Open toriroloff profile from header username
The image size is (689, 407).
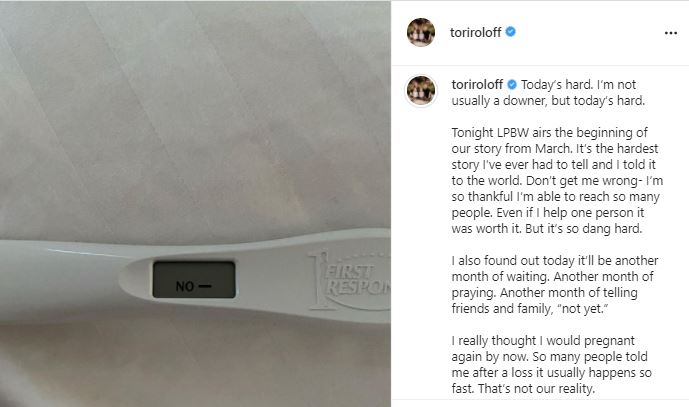pos(475,32)
